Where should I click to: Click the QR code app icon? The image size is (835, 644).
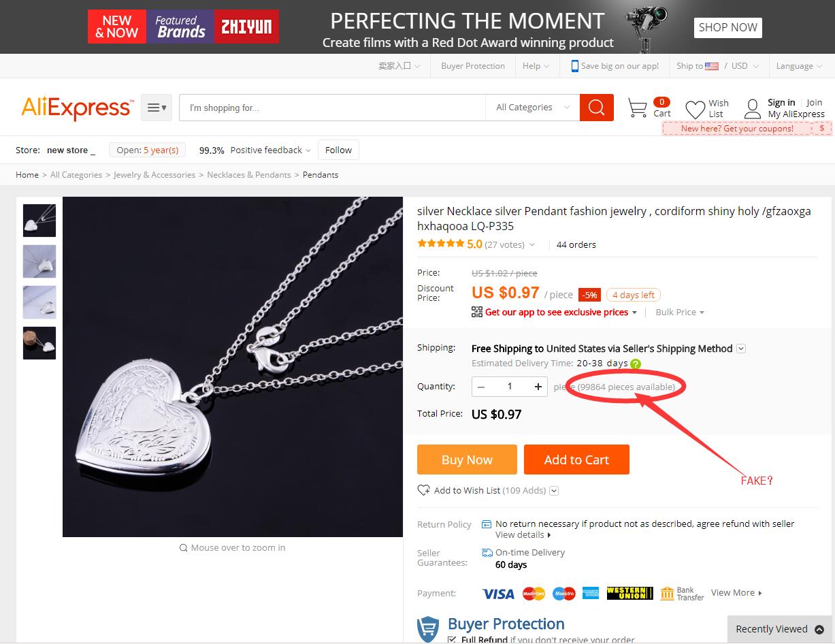(477, 312)
